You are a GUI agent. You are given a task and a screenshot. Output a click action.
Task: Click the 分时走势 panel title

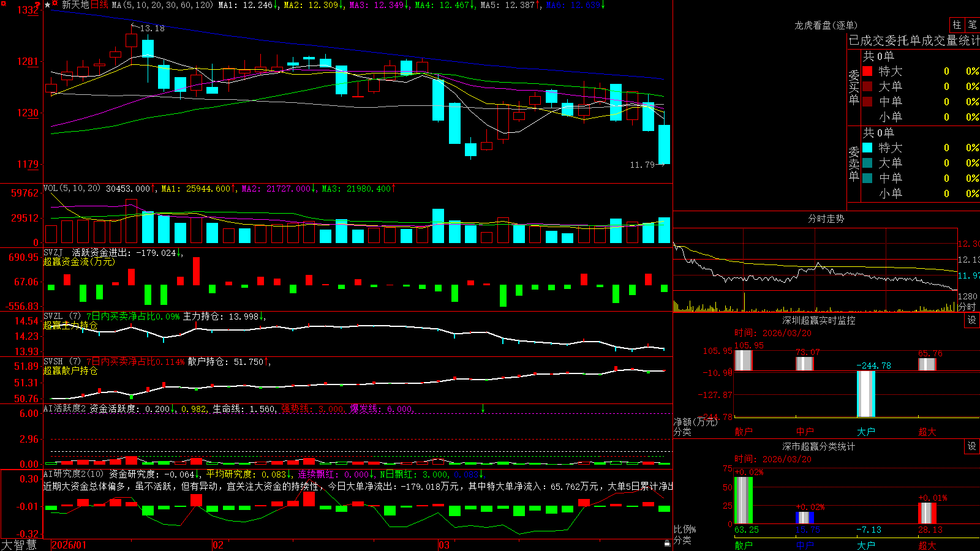coord(826,219)
